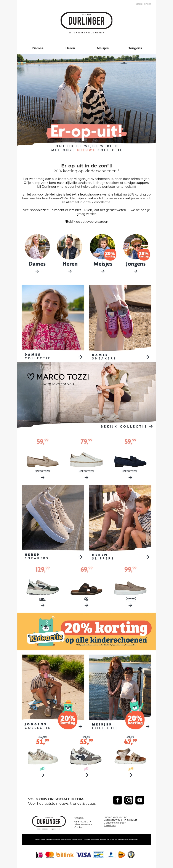Select Dames in the top navigation
Image resolution: width=173 pixels, height=868 pixels.
point(38,48)
